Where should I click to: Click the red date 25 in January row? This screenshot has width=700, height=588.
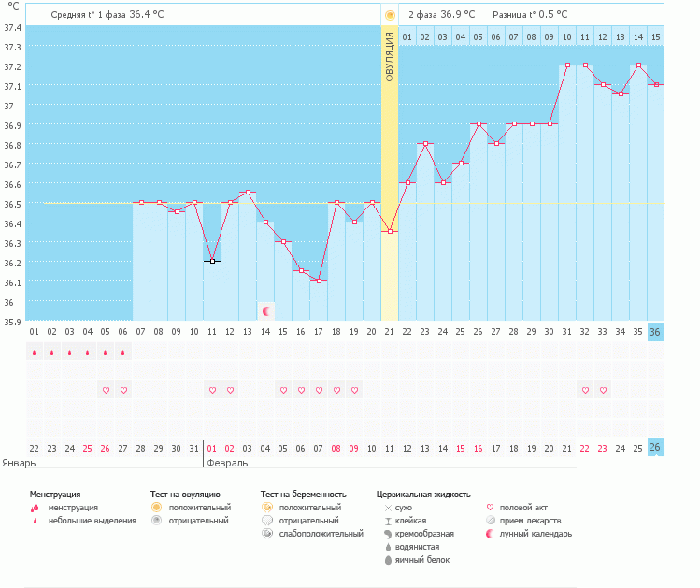pos(88,449)
